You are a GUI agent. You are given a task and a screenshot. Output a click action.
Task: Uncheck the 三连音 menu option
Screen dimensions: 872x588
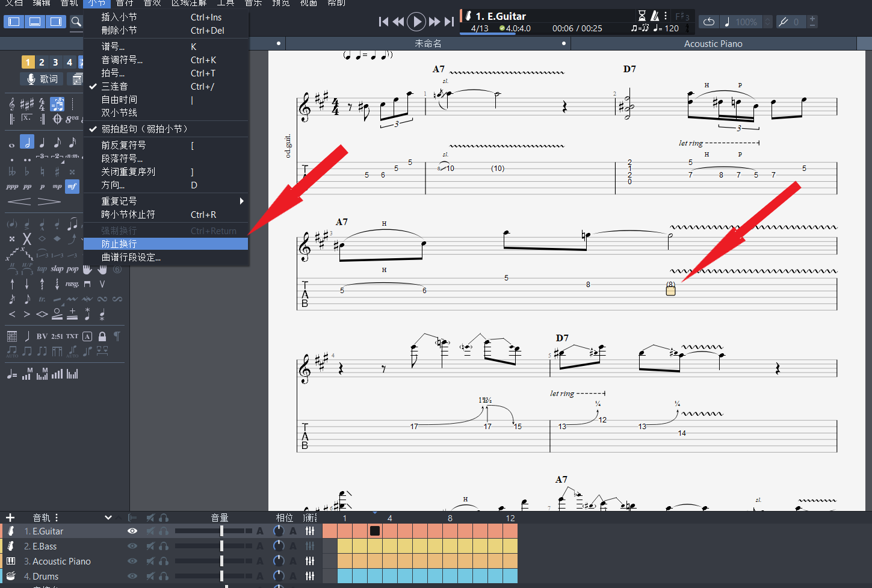coord(114,87)
